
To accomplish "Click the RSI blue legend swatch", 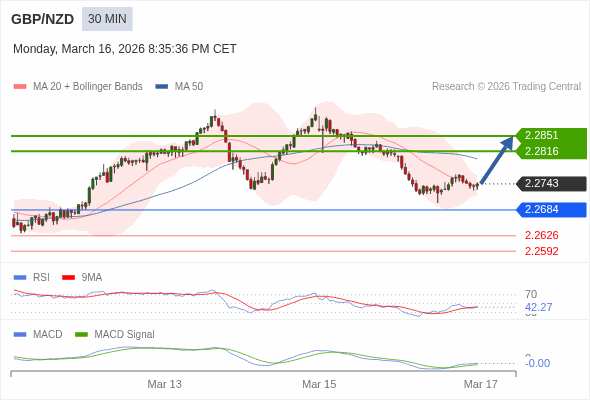I will click(20, 278).
